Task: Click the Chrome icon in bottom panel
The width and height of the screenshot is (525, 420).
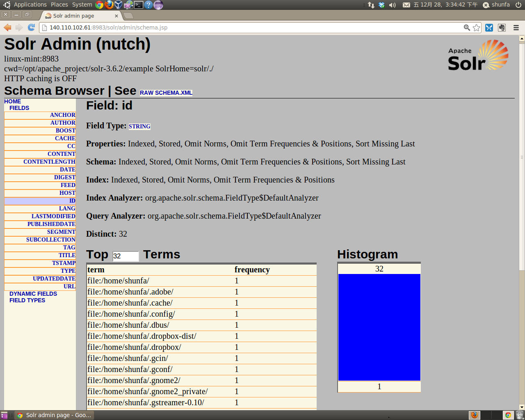Action: (508, 415)
